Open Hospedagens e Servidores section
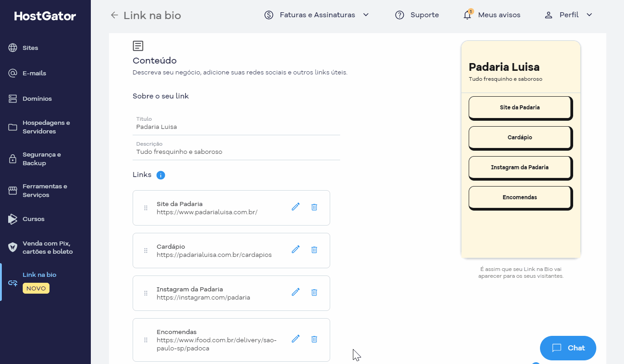Image resolution: width=624 pixels, height=364 pixels. tap(46, 127)
